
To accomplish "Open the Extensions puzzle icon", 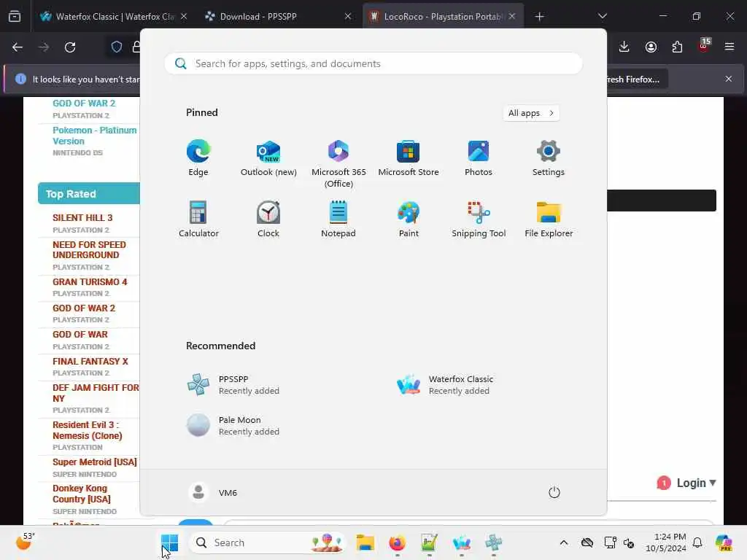I will pyautogui.click(x=677, y=47).
